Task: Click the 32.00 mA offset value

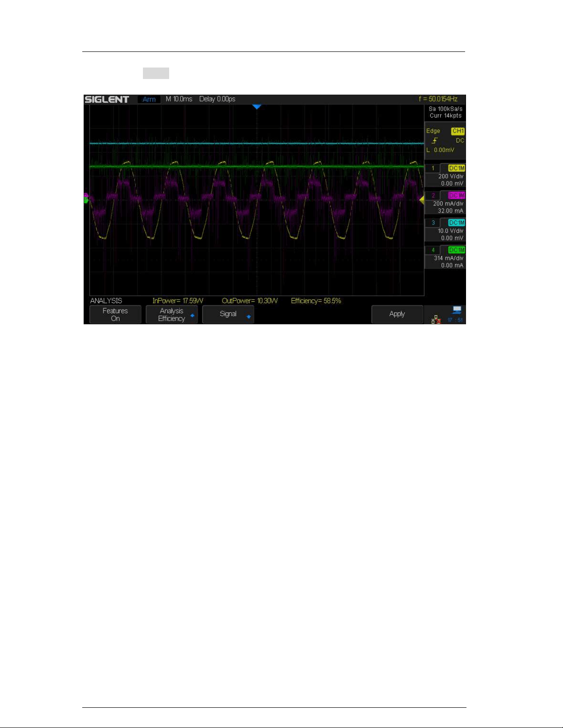Action: [450, 211]
